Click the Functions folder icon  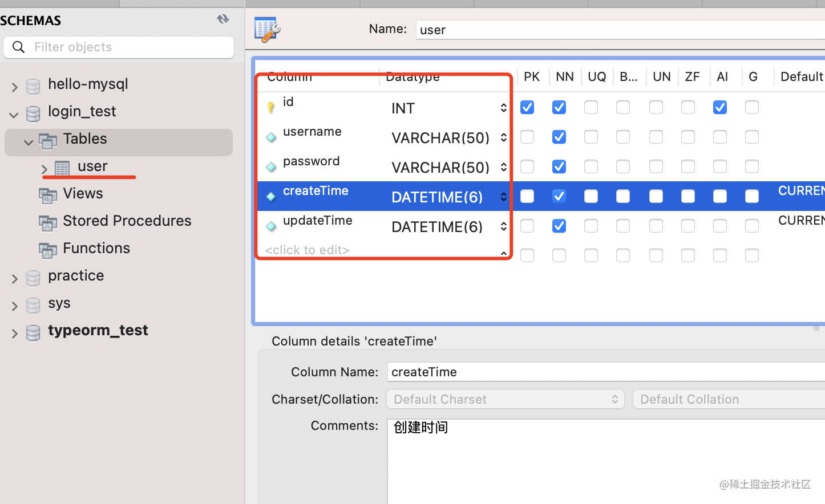[48, 250]
